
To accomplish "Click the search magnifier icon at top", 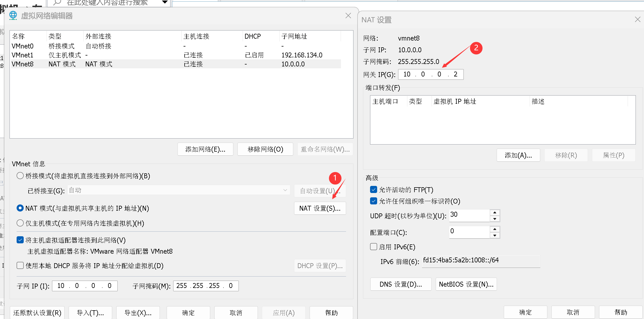I will click(x=57, y=2).
